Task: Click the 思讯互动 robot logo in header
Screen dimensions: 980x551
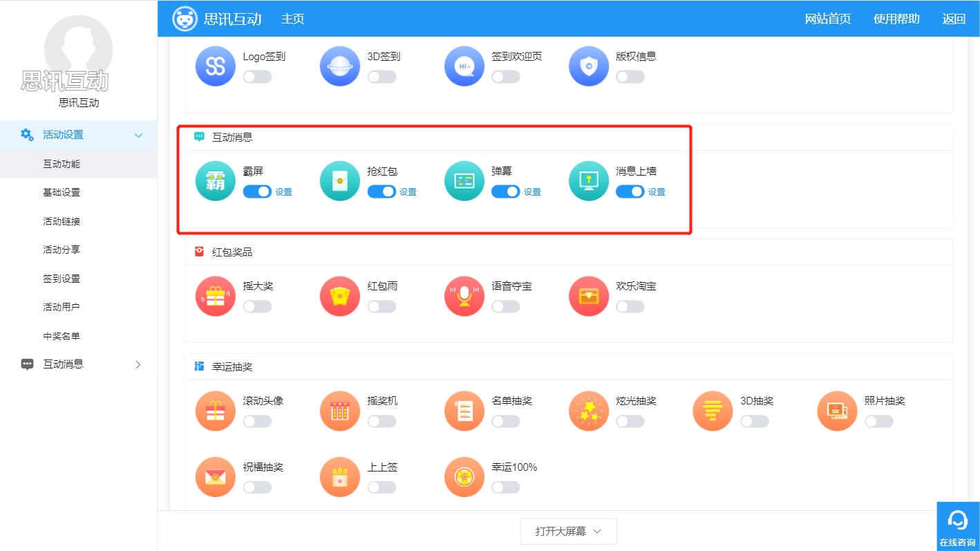Action: tap(185, 19)
